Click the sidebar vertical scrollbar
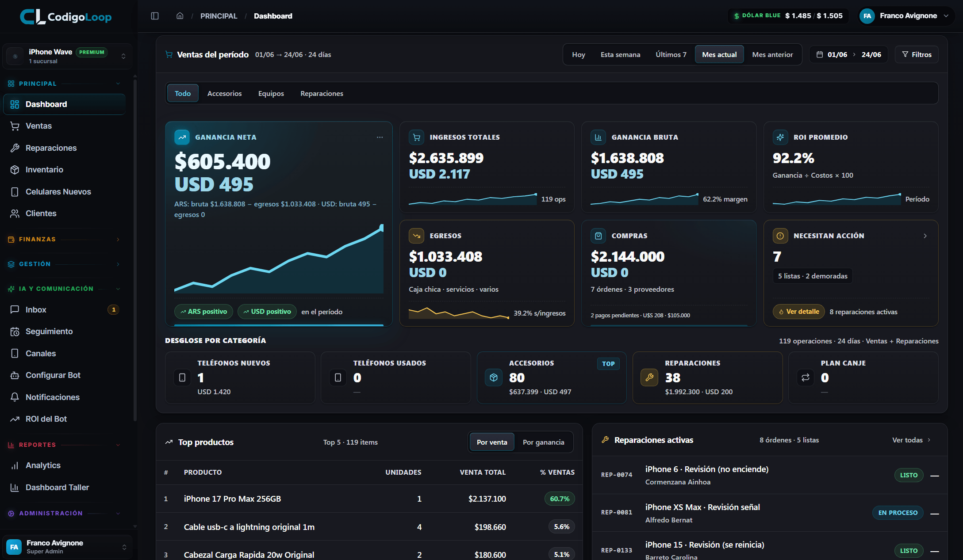The height and width of the screenshot is (560, 963). (135, 250)
